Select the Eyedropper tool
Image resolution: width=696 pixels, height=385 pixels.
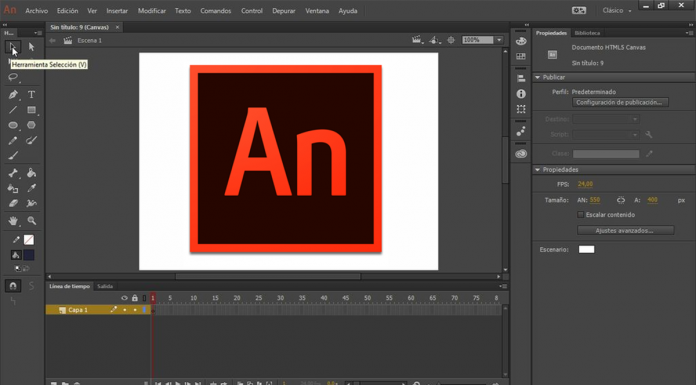click(31, 188)
